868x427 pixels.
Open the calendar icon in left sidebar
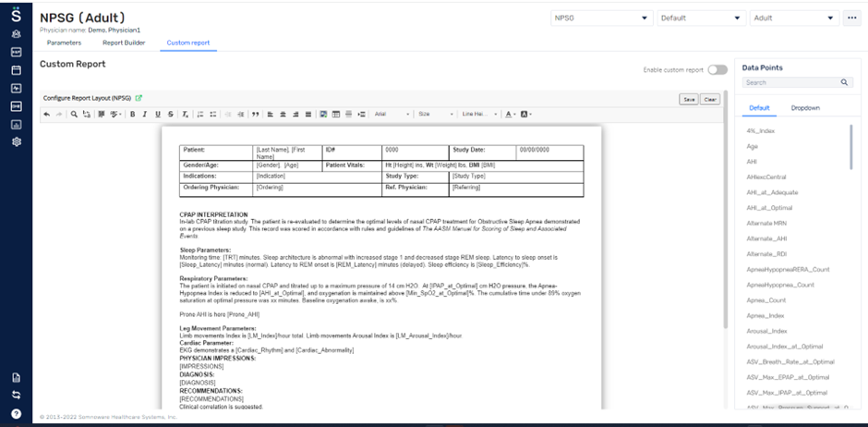coord(16,70)
